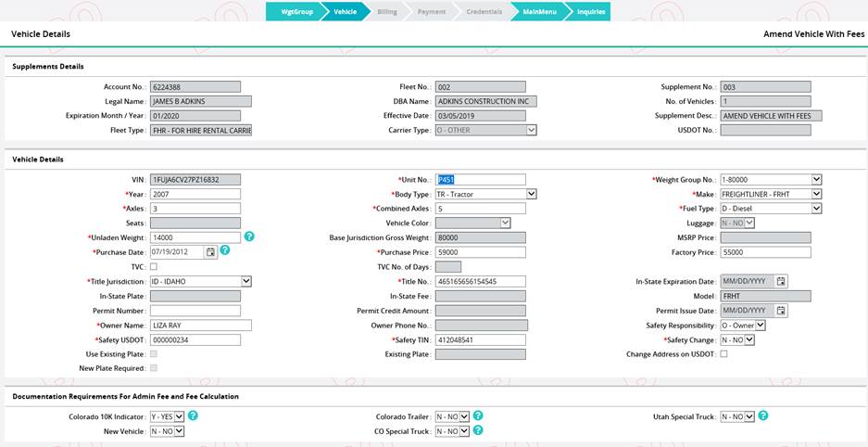Screen dimensions: 868x447
Task: Click Colorado 10K Indicator help icon
Action: click(x=194, y=416)
